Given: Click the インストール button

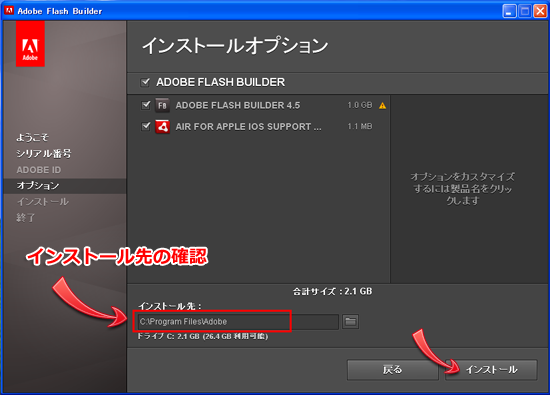Looking at the screenshot, I should (x=491, y=370).
